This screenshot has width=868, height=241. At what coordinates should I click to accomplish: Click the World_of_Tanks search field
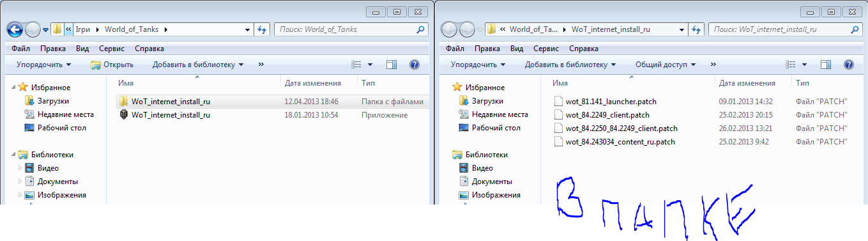point(350,29)
